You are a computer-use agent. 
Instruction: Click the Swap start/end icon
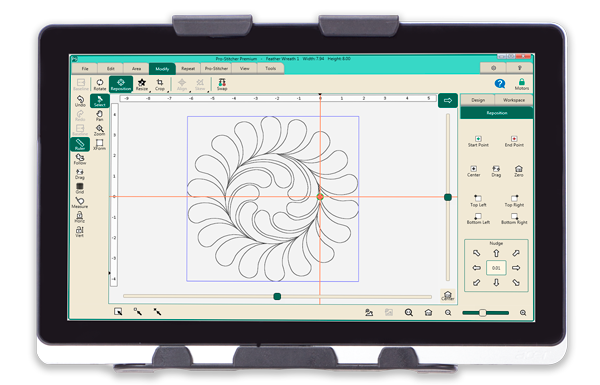coord(222,85)
